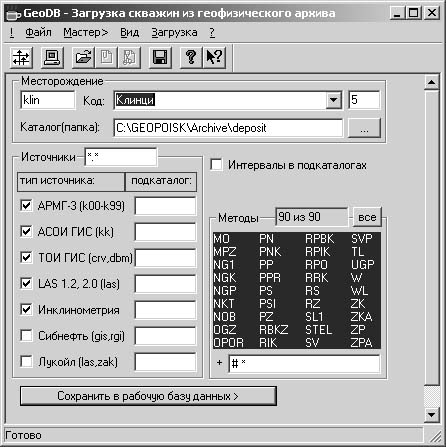Viewport: 446px width, 447px height.
Task: Select method NGK in methods list
Action: 225,278
